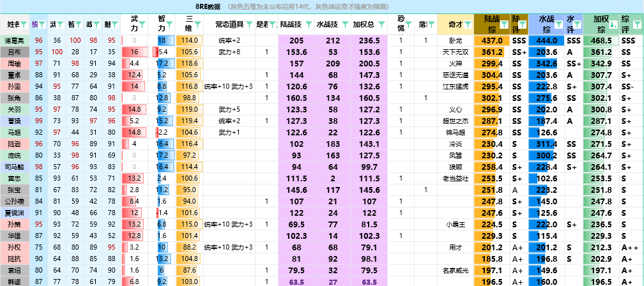Open the 姓名 column filter dropdown

pyautogui.click(x=24, y=25)
